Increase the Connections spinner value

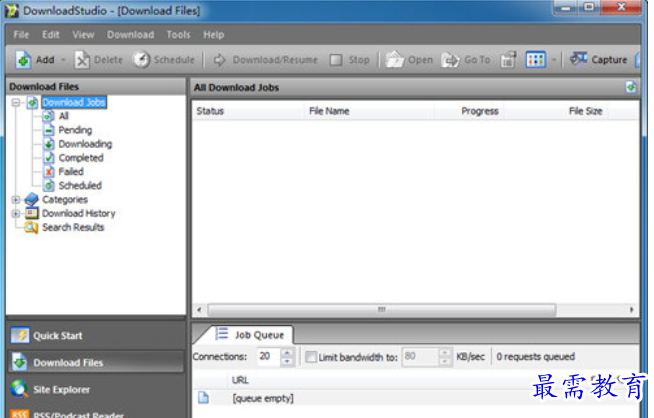(x=287, y=353)
